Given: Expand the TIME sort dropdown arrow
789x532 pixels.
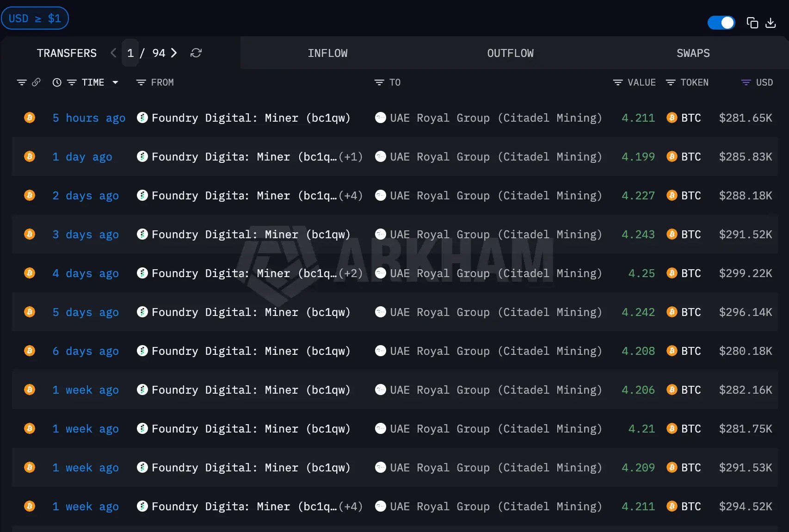Looking at the screenshot, I should tap(115, 82).
